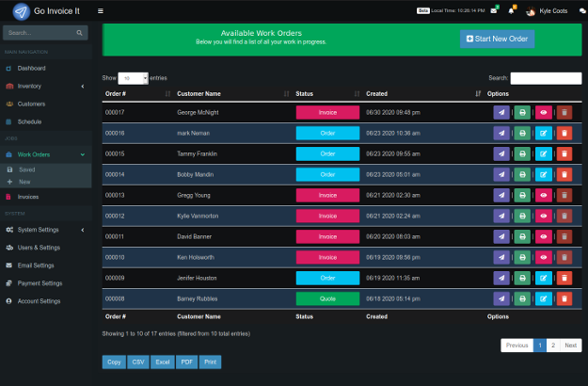Export the table with Excel button
588x386 pixels.
pos(163,362)
